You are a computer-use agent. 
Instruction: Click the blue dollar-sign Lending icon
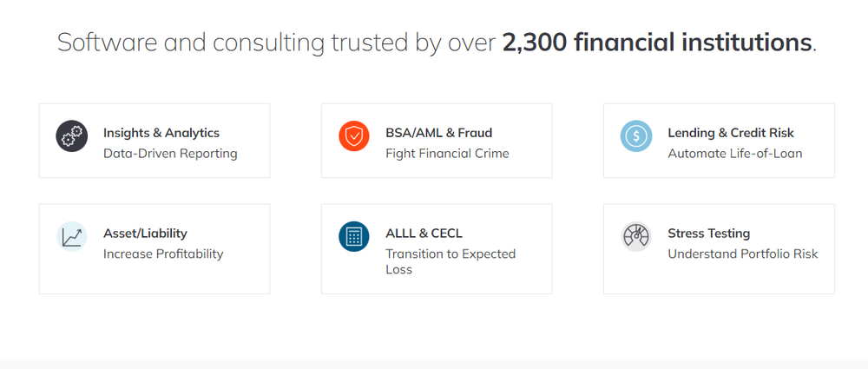pos(636,136)
